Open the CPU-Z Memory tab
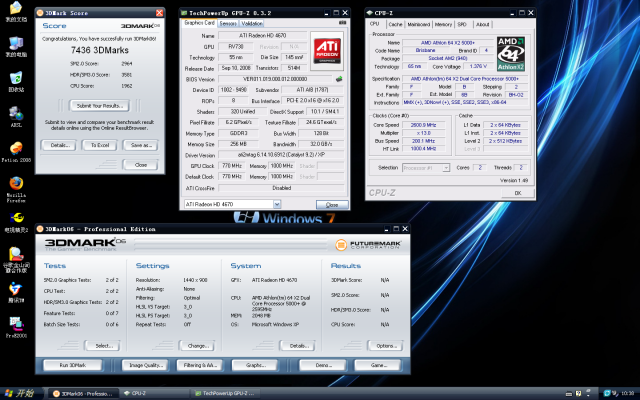The height and width of the screenshot is (400, 640). [x=443, y=24]
